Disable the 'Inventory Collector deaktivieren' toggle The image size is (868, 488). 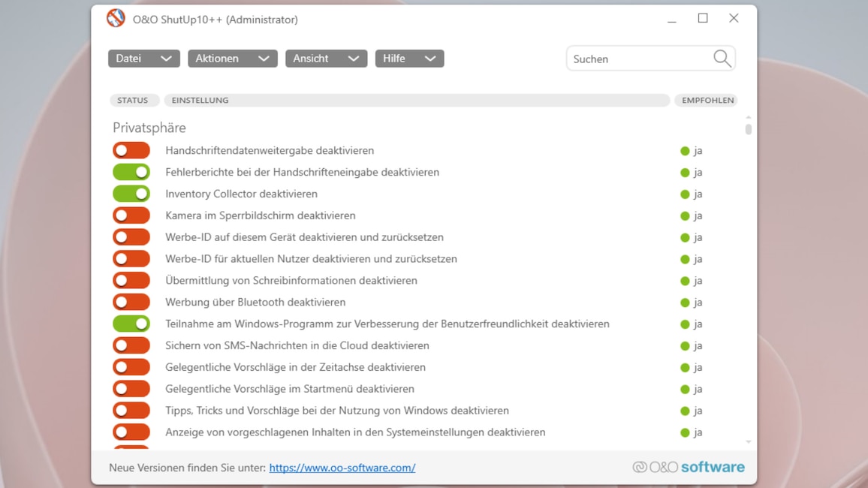[131, 193]
